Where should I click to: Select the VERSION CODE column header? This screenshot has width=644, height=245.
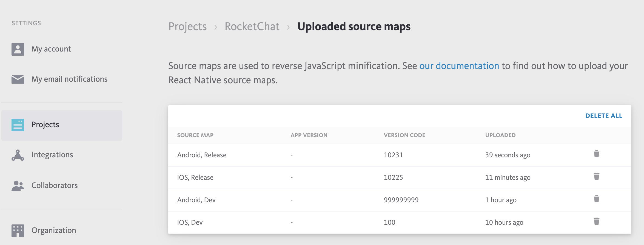click(404, 135)
